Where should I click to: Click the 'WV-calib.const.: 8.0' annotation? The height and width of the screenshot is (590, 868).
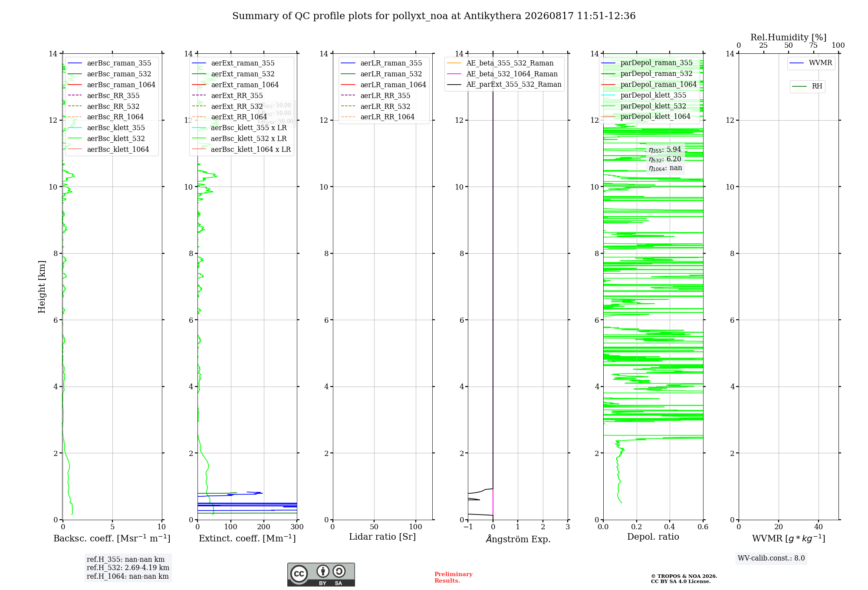pos(771,558)
